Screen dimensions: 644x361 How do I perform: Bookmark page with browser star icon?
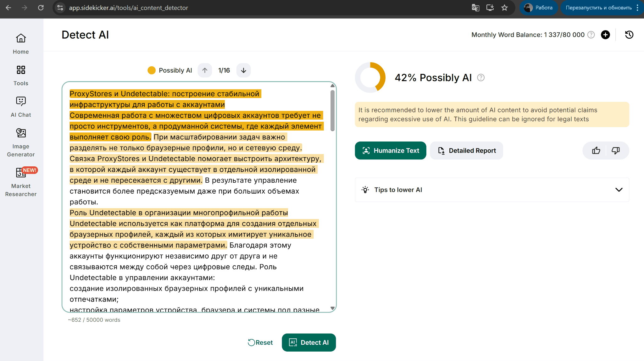pyautogui.click(x=504, y=8)
